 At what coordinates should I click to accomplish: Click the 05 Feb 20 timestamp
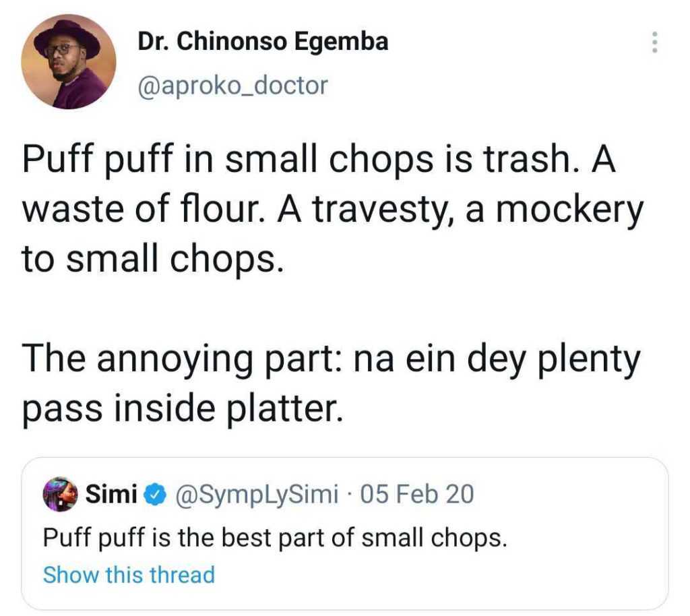[418, 495]
